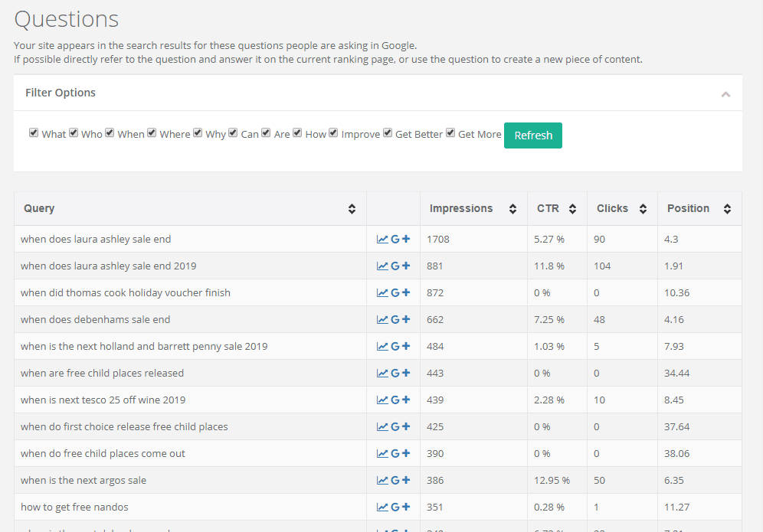
Task: Open trend chart for thomas cook holiday voucher query
Action: [382, 292]
